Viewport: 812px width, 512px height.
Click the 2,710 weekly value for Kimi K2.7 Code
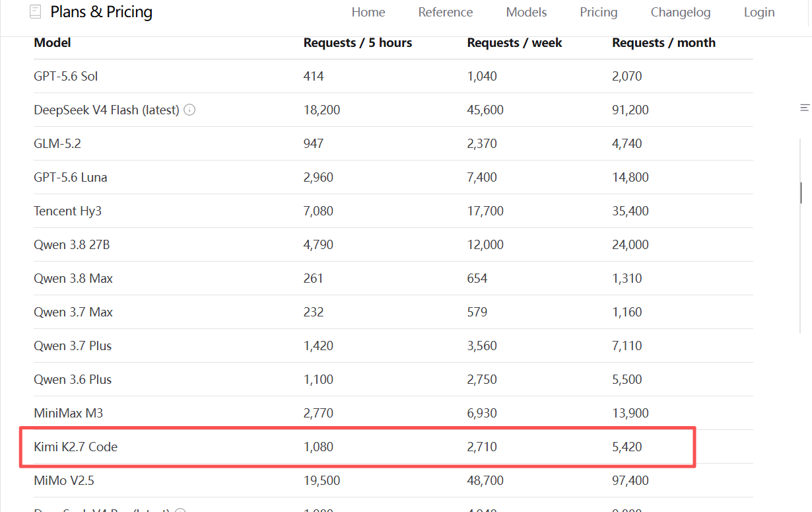coord(482,447)
